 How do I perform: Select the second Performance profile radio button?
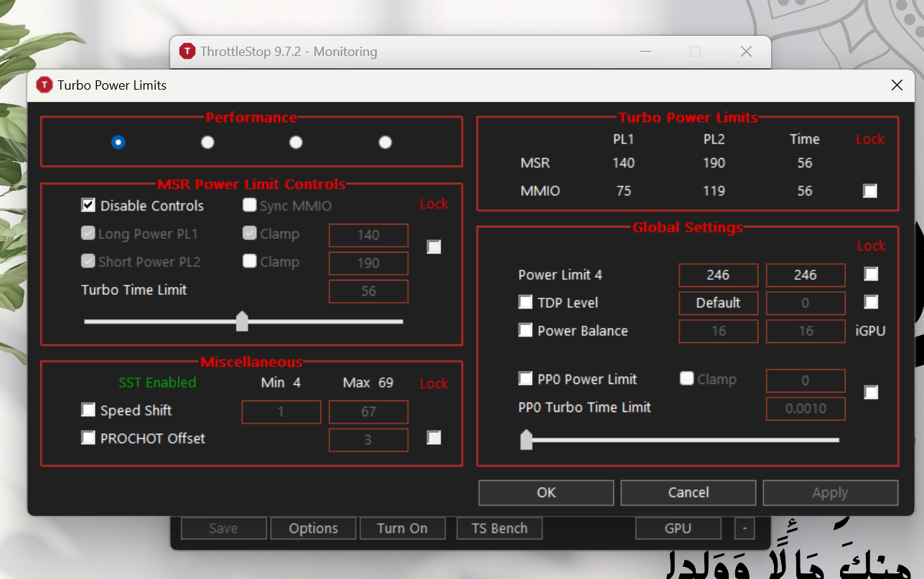point(207,142)
